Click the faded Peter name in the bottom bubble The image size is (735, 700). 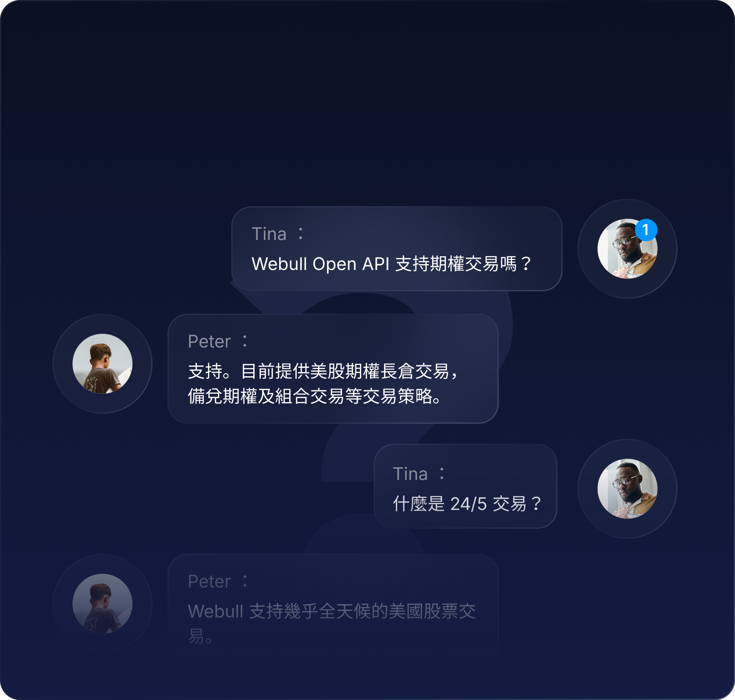tap(209, 582)
